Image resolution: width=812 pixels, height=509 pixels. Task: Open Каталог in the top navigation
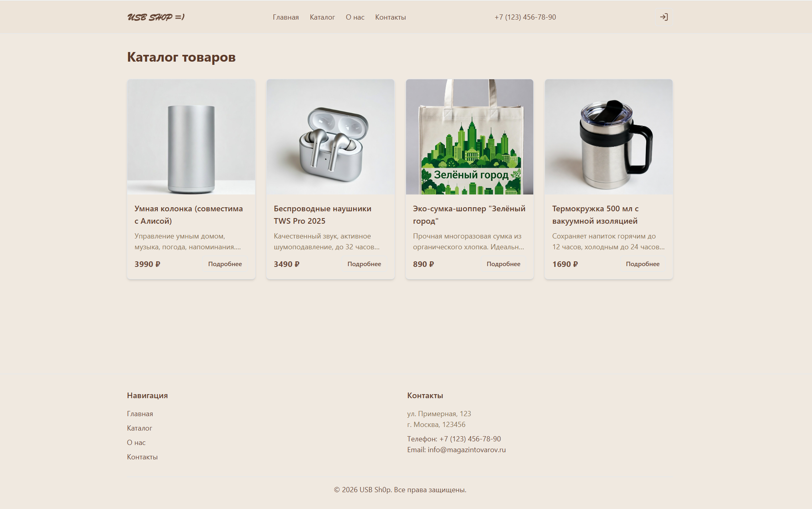pyautogui.click(x=322, y=17)
